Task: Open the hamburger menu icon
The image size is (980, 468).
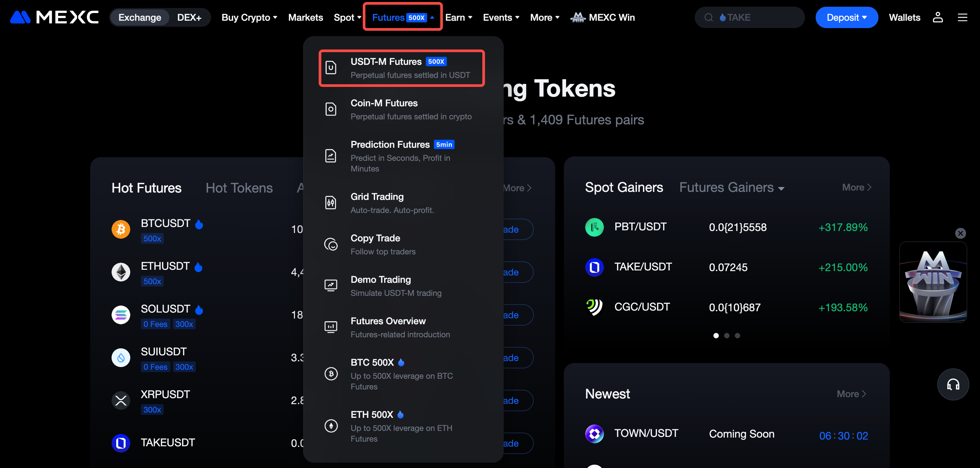Action: 962,17
